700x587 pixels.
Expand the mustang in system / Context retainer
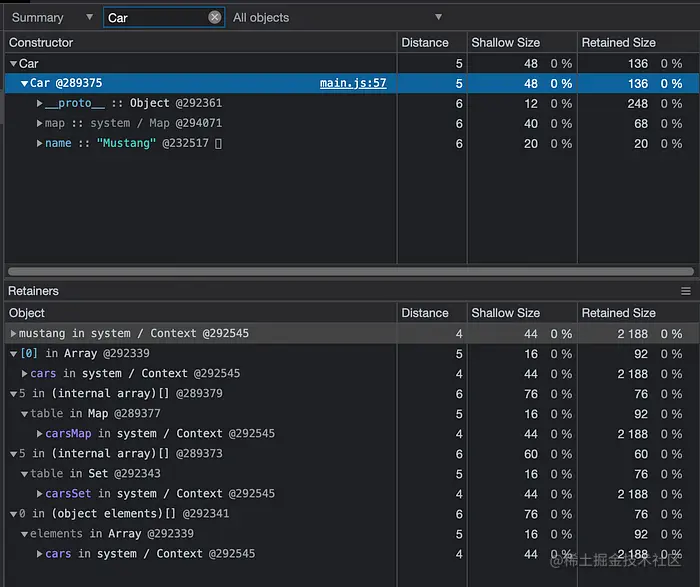[13, 334]
